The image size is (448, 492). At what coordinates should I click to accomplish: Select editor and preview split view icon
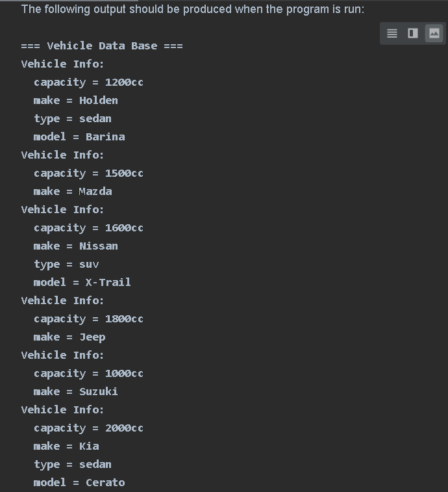(x=413, y=33)
